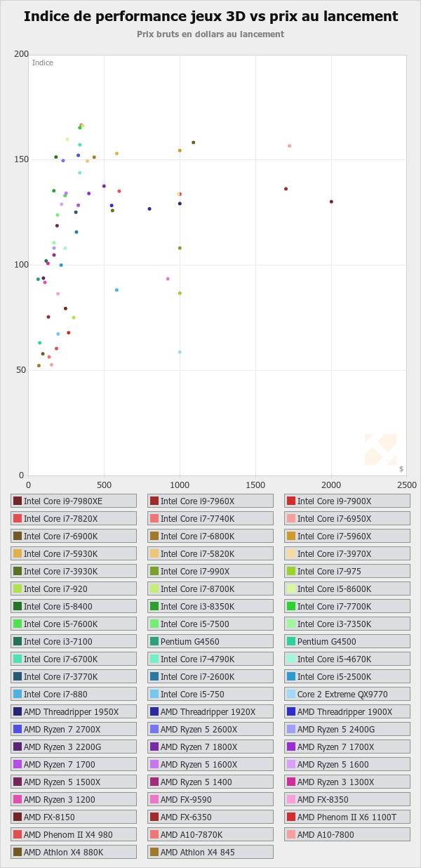421x868 pixels.
Task: Filter chart by AMD Phenom II X6 1100T
Action: pyautogui.click(x=347, y=817)
